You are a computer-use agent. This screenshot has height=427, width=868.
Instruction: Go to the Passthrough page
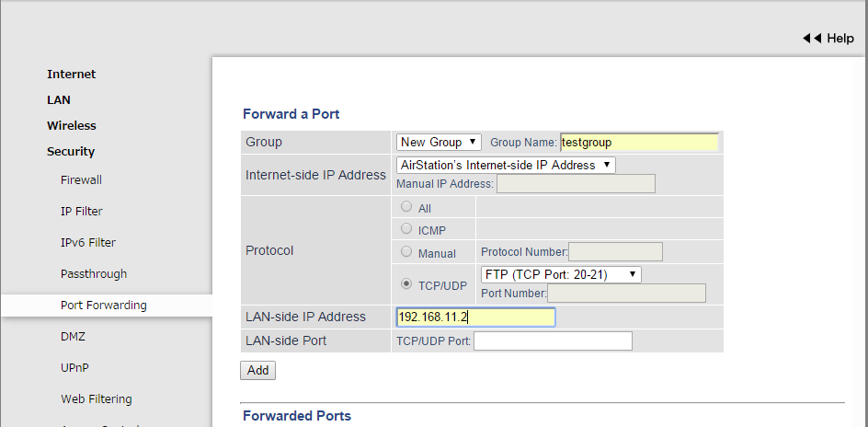[x=94, y=274]
